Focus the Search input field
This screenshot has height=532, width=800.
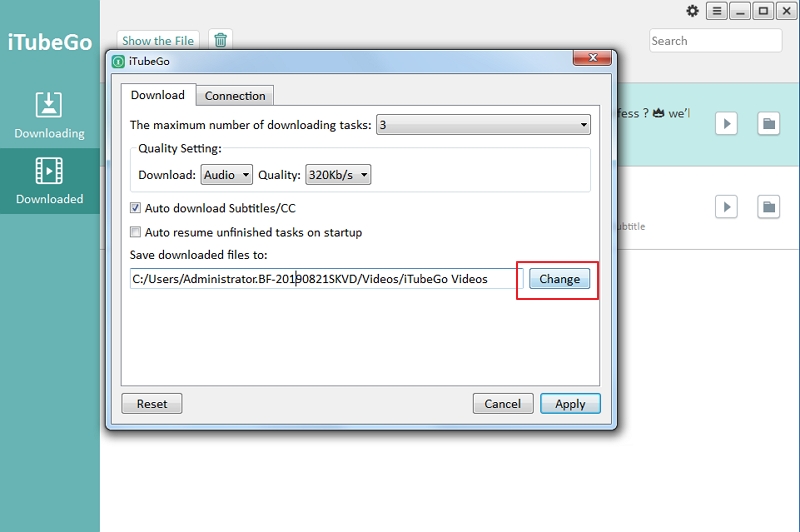(x=715, y=41)
